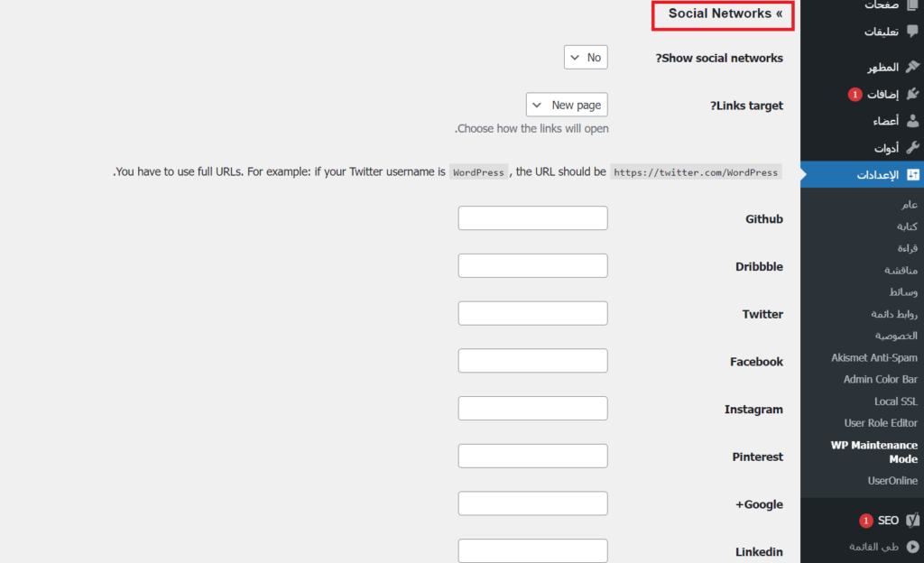The width and height of the screenshot is (924, 563).
Task: Click the Plugins (إضافات) plug icon
Action: click(912, 94)
